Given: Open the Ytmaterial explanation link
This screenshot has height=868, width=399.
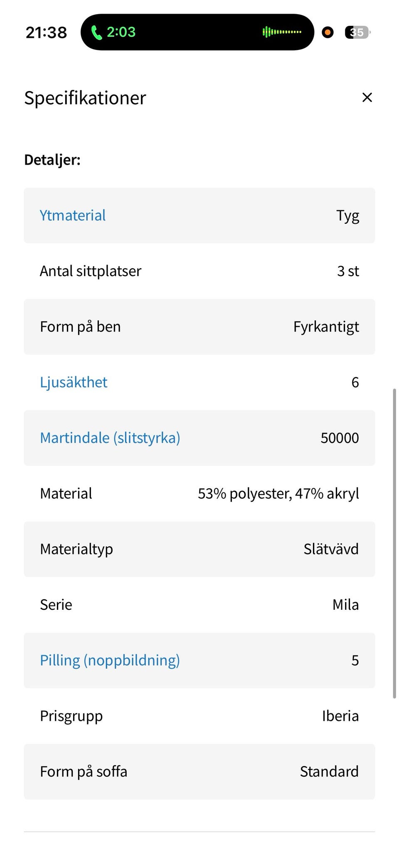Looking at the screenshot, I should (73, 215).
